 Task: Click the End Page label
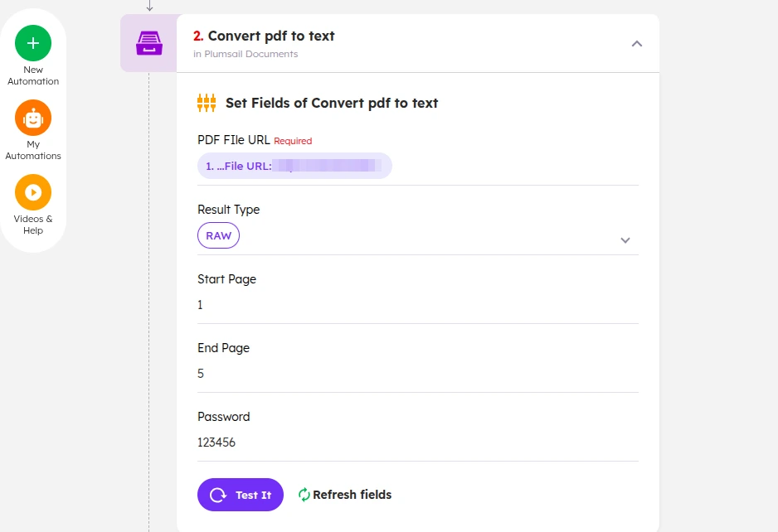point(223,348)
